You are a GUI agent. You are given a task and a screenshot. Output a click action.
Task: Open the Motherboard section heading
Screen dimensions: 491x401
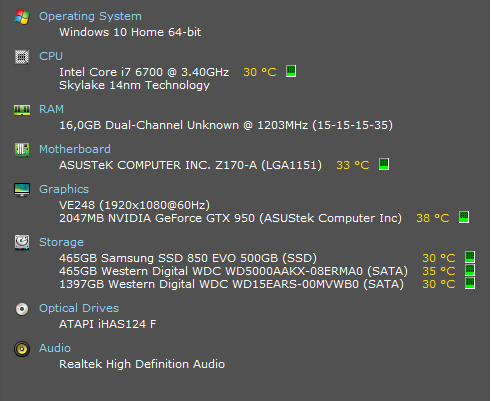click(x=75, y=149)
